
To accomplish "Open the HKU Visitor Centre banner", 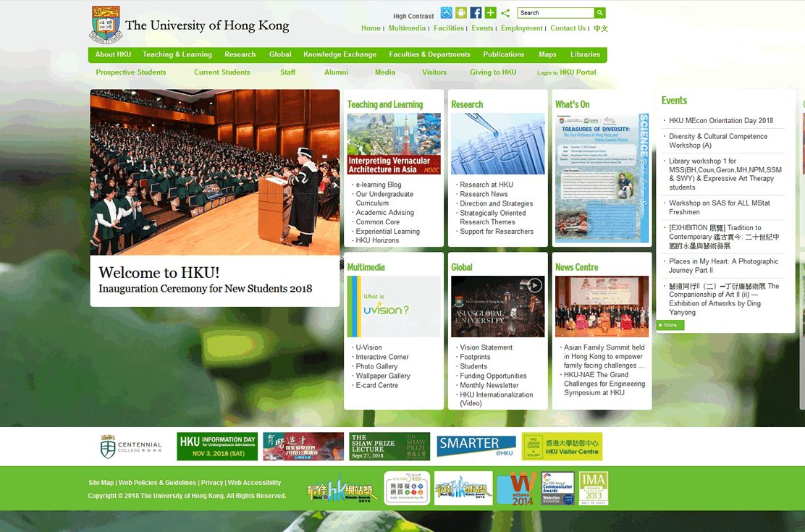I will tap(562, 447).
